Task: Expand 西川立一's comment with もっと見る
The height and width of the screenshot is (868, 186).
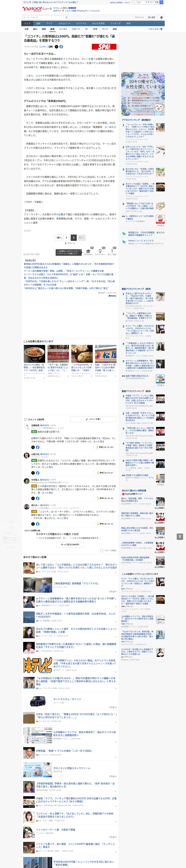Action: [x=63, y=518]
